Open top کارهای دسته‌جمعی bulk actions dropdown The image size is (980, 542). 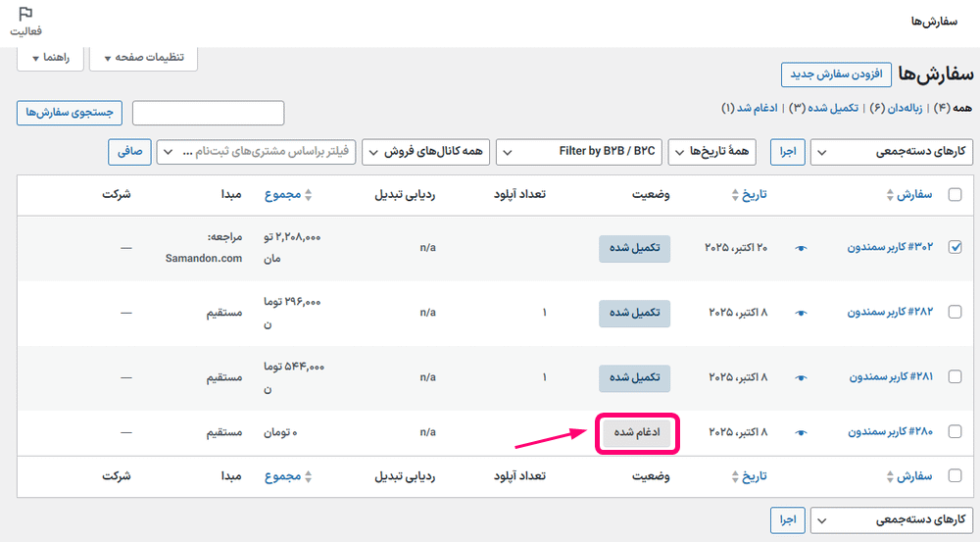coord(891,152)
